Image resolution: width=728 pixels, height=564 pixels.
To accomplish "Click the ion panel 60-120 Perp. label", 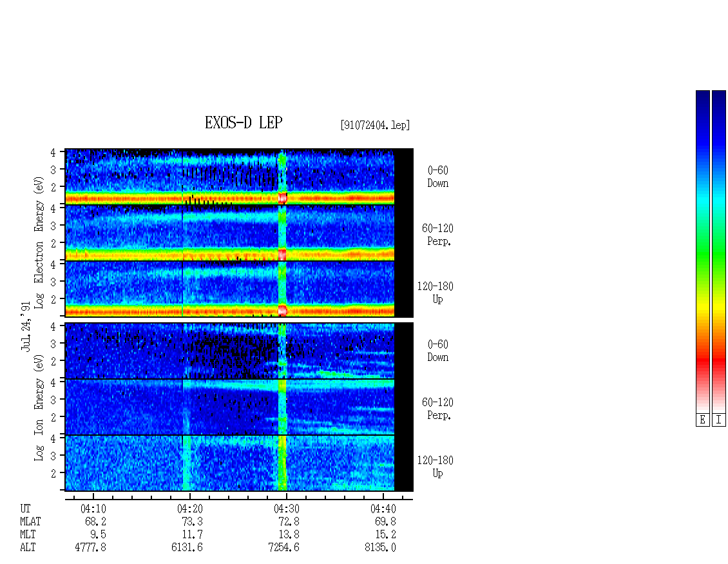I will point(437,409).
